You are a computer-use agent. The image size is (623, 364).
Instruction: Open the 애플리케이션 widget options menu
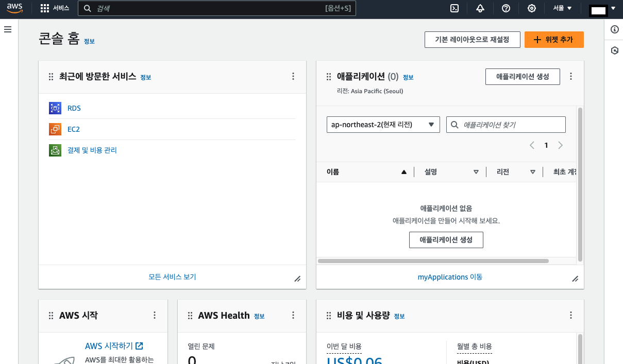pyautogui.click(x=571, y=76)
